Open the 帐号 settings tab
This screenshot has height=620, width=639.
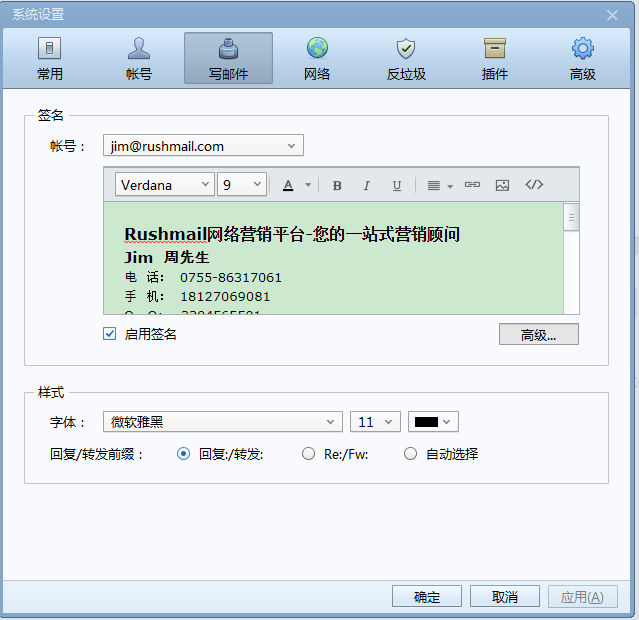pos(139,58)
